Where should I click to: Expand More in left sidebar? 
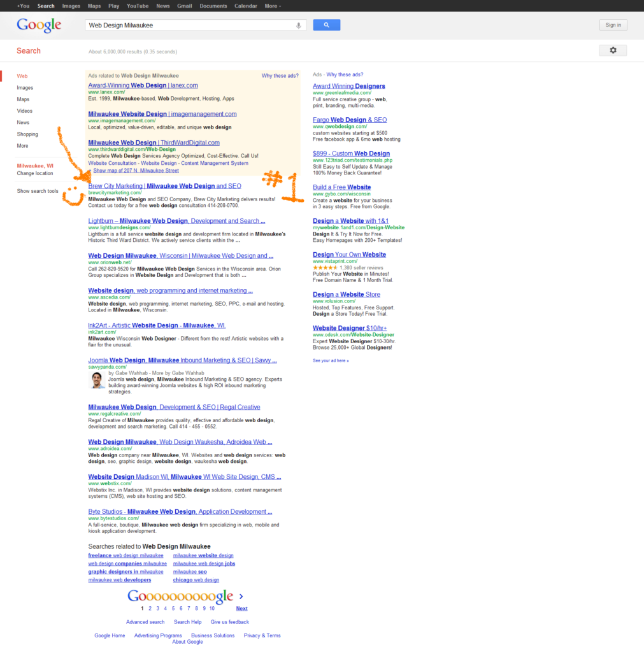pyautogui.click(x=22, y=146)
